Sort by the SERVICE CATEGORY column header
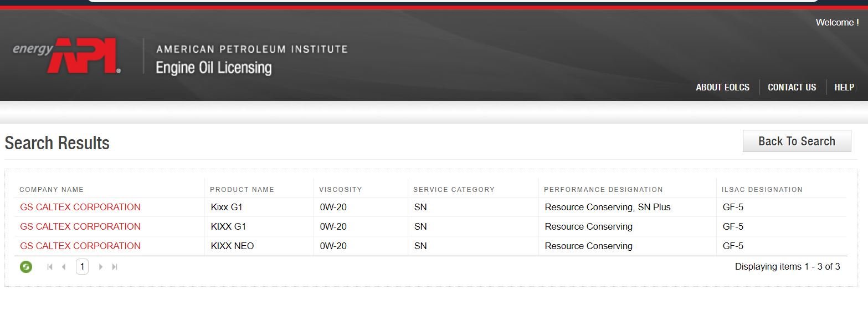This screenshot has width=868, height=319. click(454, 189)
